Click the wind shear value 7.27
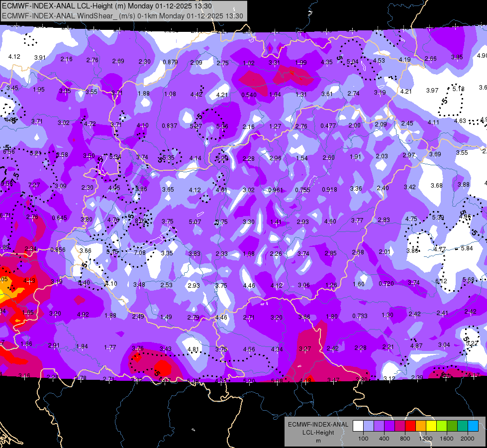The height and width of the screenshot is (448, 487). click(x=34, y=185)
